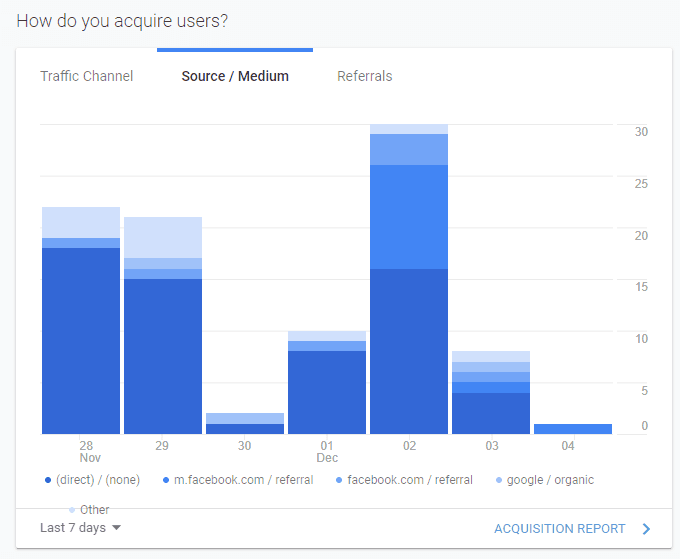Image resolution: width=680 pixels, height=559 pixels.
Task: Click the Other legend dot
Action: [x=72, y=510]
